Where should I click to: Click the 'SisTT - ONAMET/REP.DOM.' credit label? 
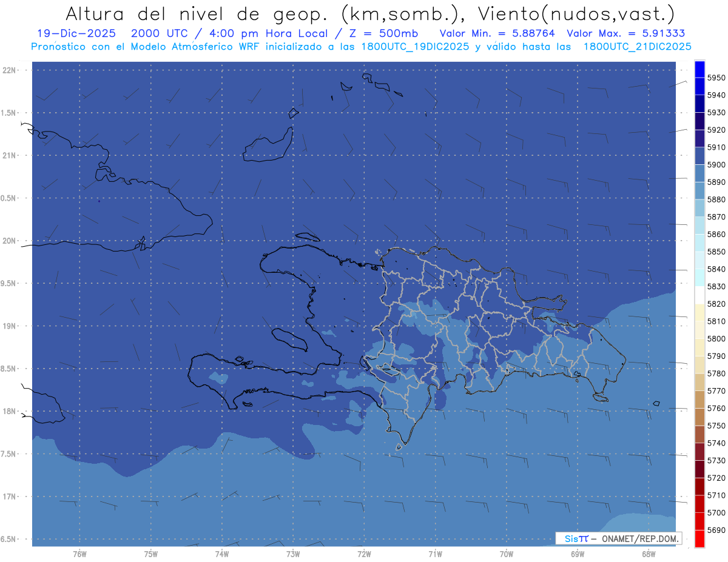tap(618, 538)
